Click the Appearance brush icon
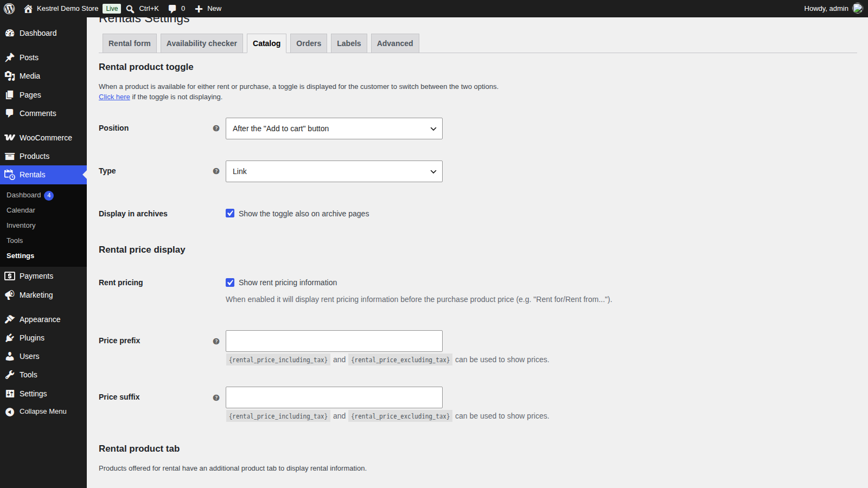Image resolution: width=868 pixels, height=488 pixels. [10, 319]
